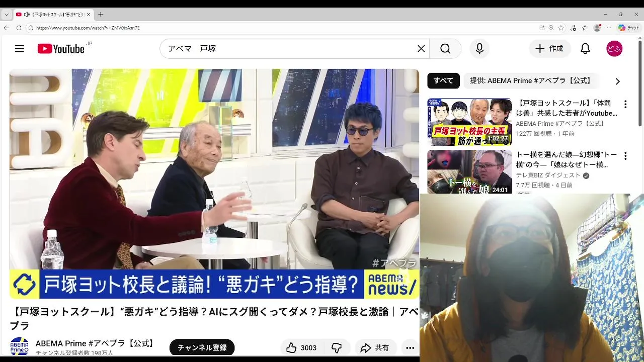This screenshot has height=362, width=644.
Task: Open recommended title 【戸塚ヨットスクール】「体罰は善」
Action: pyautogui.click(x=567, y=108)
